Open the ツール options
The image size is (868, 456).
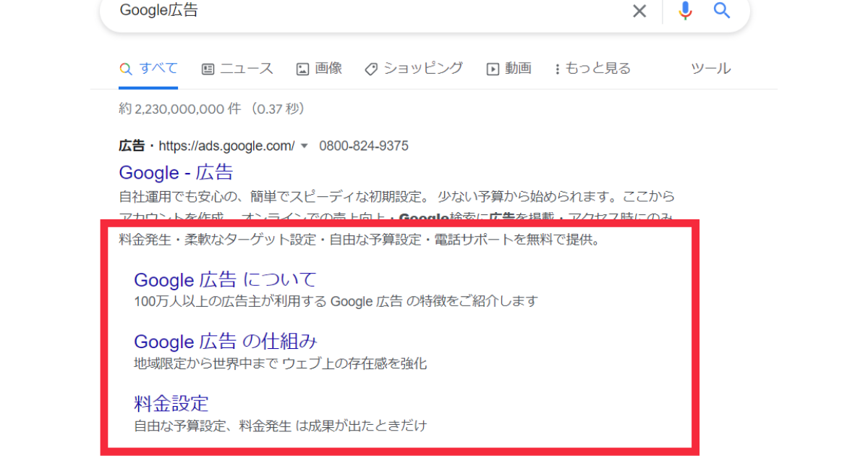[710, 69]
